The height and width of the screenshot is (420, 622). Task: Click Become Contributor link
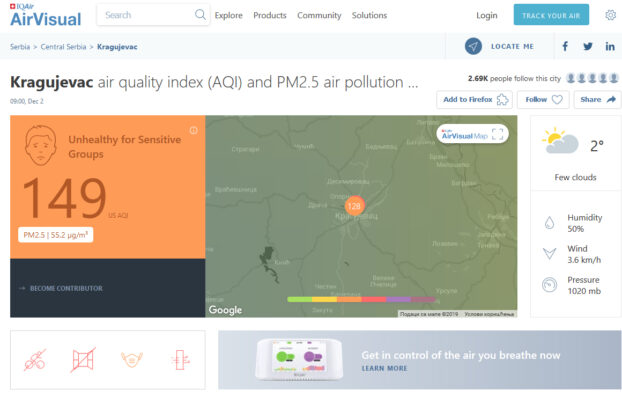tap(66, 288)
